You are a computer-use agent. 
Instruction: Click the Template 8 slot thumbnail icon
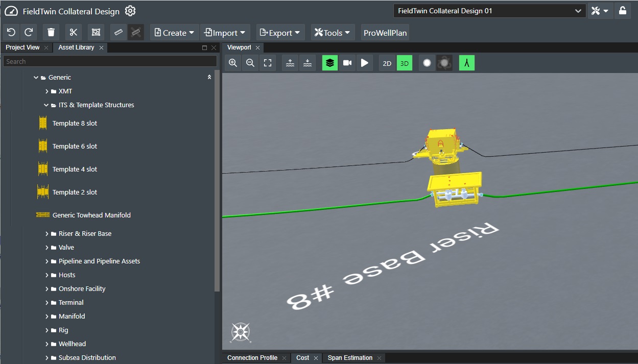43,123
